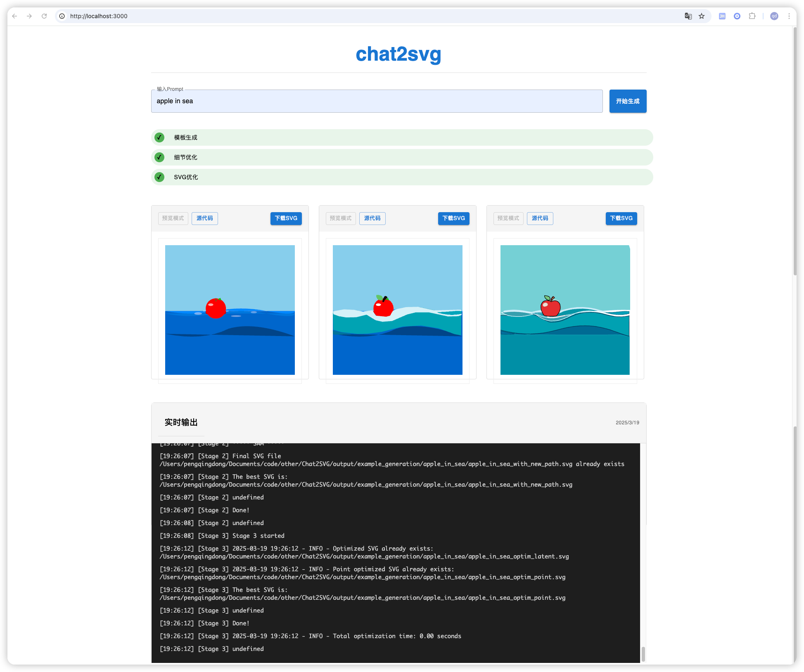The width and height of the screenshot is (804, 672).
Task: Open the browser three-dot menu
Action: [789, 16]
